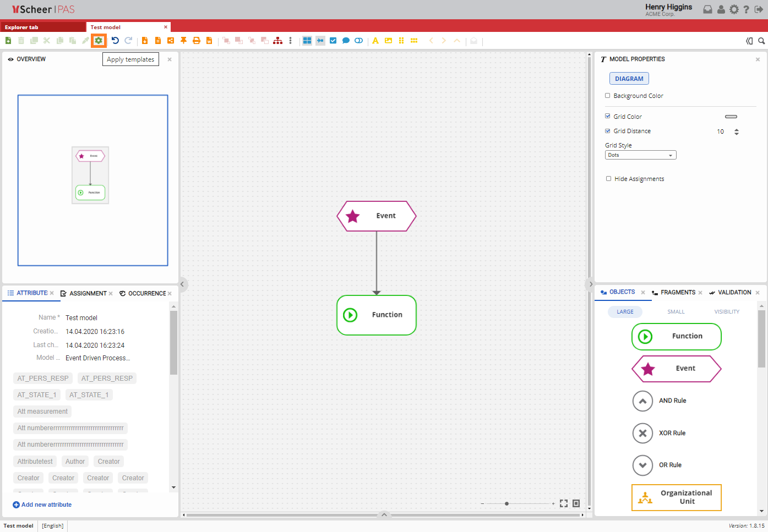Click the blue comment bubble icon

(346, 41)
